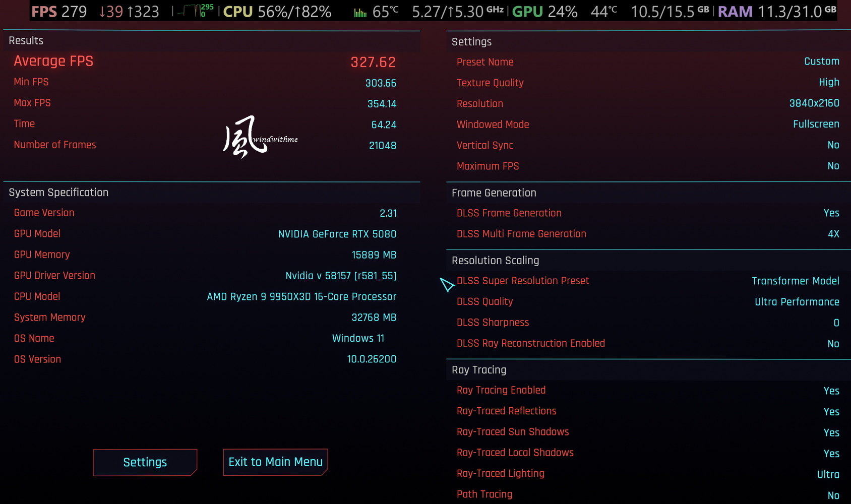
Task: Toggle DLSS Frame Generation Yes value
Action: point(831,213)
